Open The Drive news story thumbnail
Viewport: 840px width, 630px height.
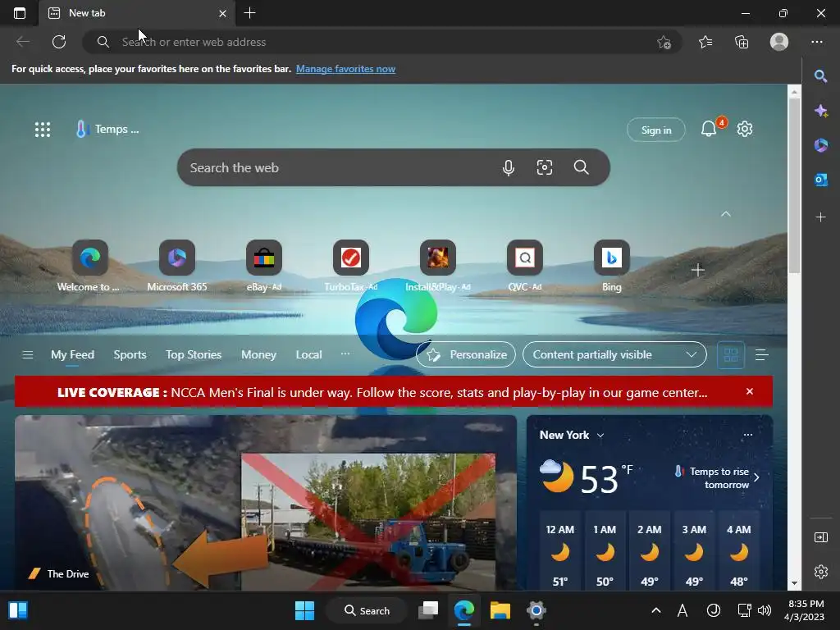[x=266, y=503]
